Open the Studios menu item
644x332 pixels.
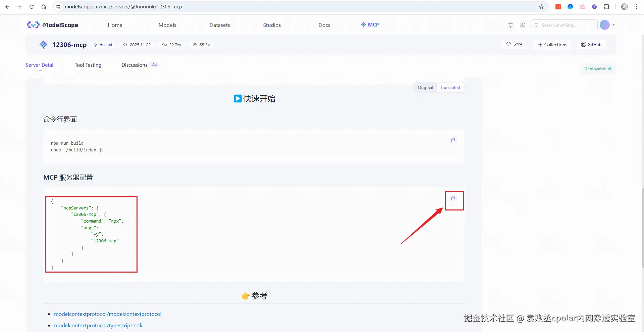pyautogui.click(x=272, y=25)
